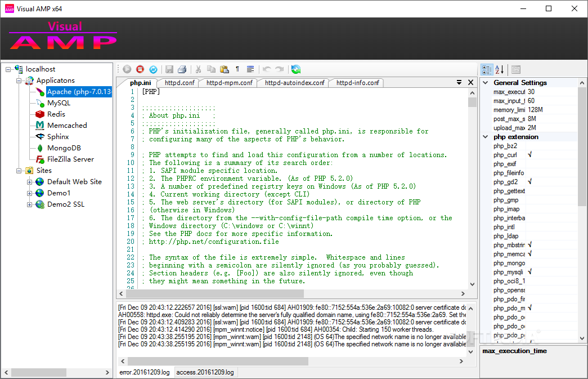Click the Print icon in toolbar
Screen dimensions: 588x379
tap(182, 69)
